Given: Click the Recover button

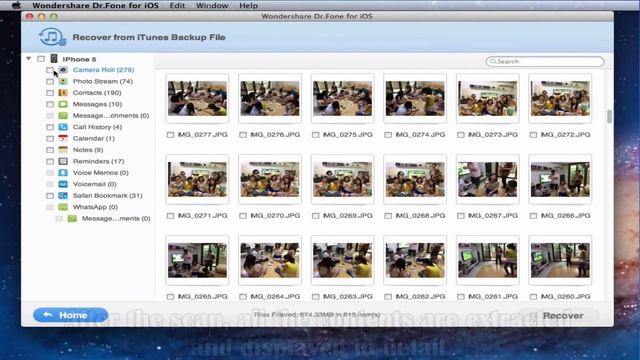Looking at the screenshot, I should click(563, 316).
